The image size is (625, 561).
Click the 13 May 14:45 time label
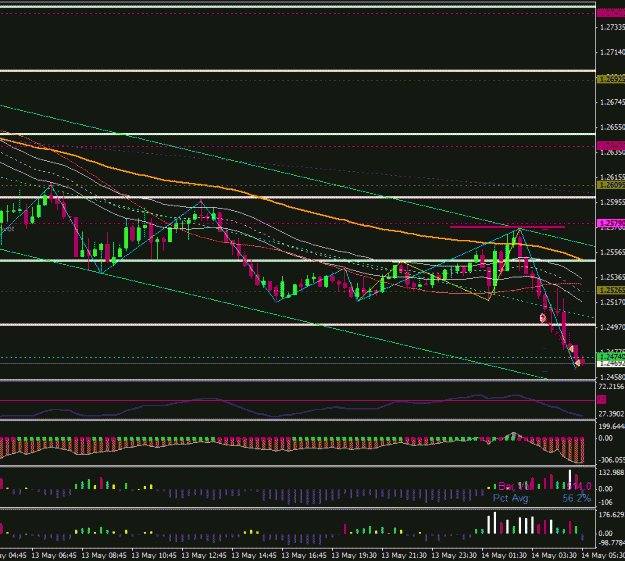(x=254, y=555)
